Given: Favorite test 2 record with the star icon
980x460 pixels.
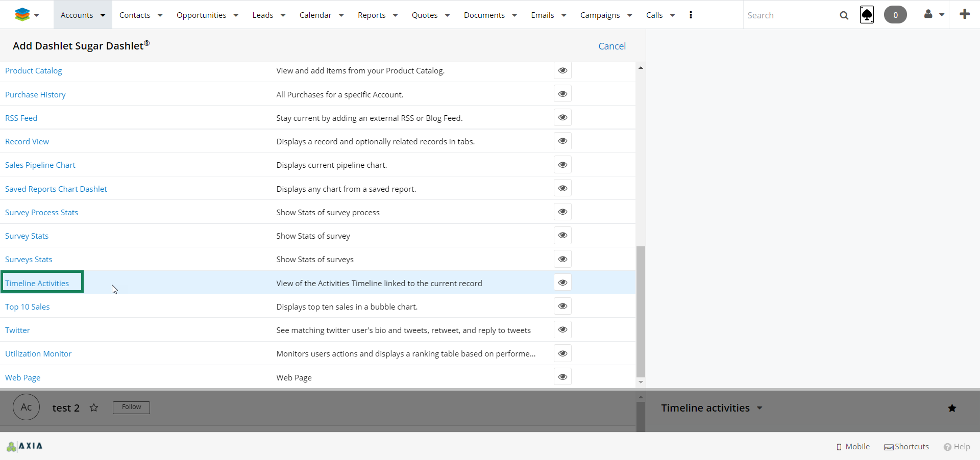Looking at the screenshot, I should [x=94, y=407].
